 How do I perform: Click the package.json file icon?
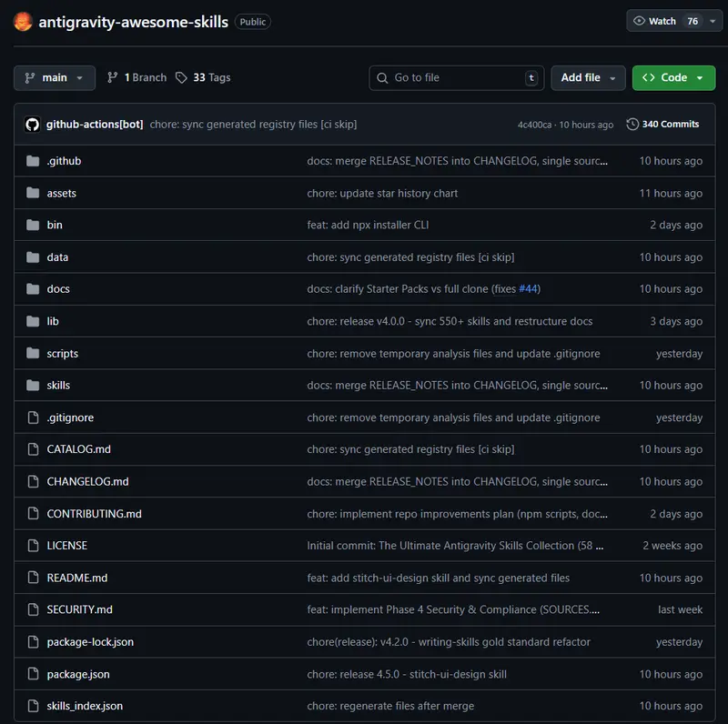pos(33,675)
